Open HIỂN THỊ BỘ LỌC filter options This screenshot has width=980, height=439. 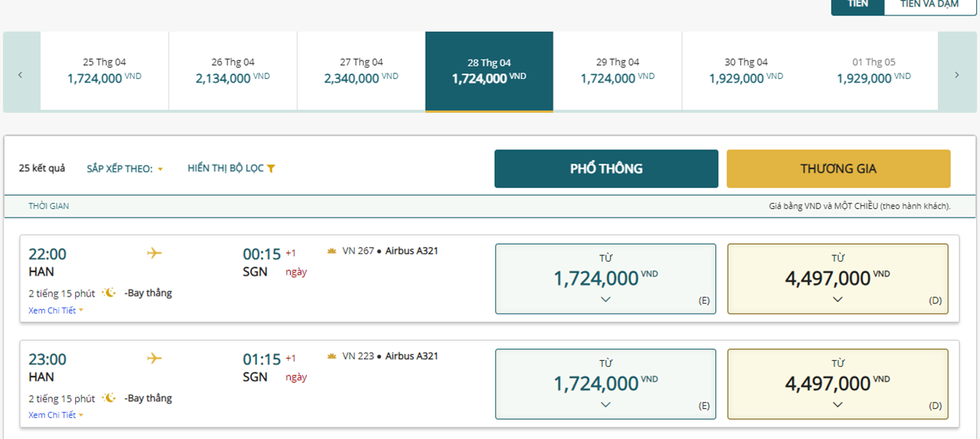click(x=231, y=169)
